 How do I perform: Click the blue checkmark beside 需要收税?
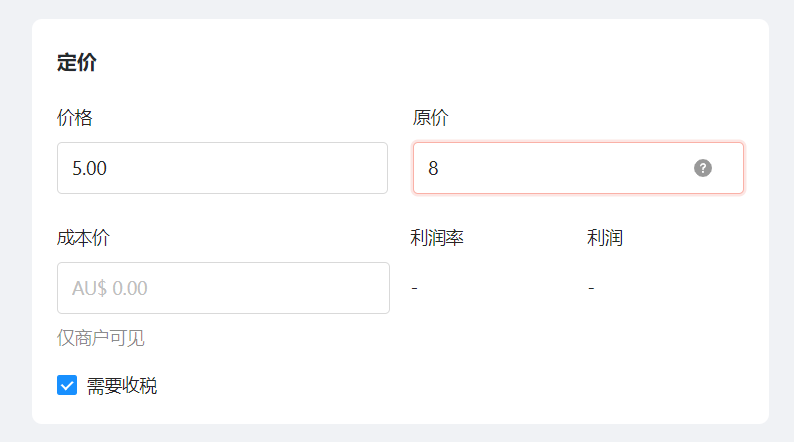[x=67, y=385]
